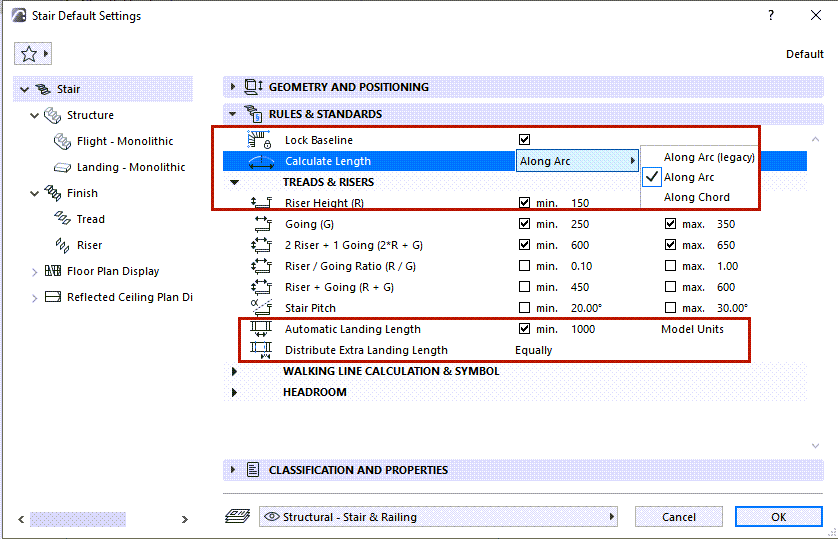Click the settings list scroll down arrow
The image size is (838, 539).
point(815,446)
